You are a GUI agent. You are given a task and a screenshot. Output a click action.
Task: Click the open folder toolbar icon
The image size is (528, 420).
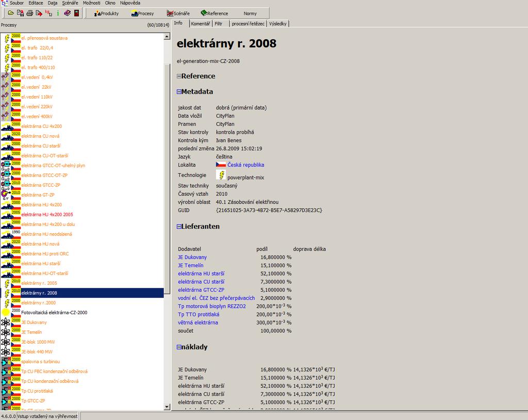(11, 13)
